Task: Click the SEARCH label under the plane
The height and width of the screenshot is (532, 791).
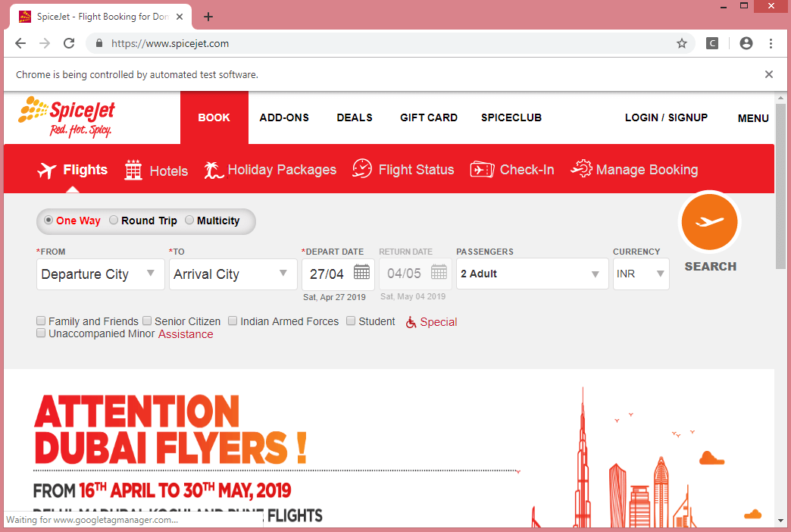Action: point(710,267)
